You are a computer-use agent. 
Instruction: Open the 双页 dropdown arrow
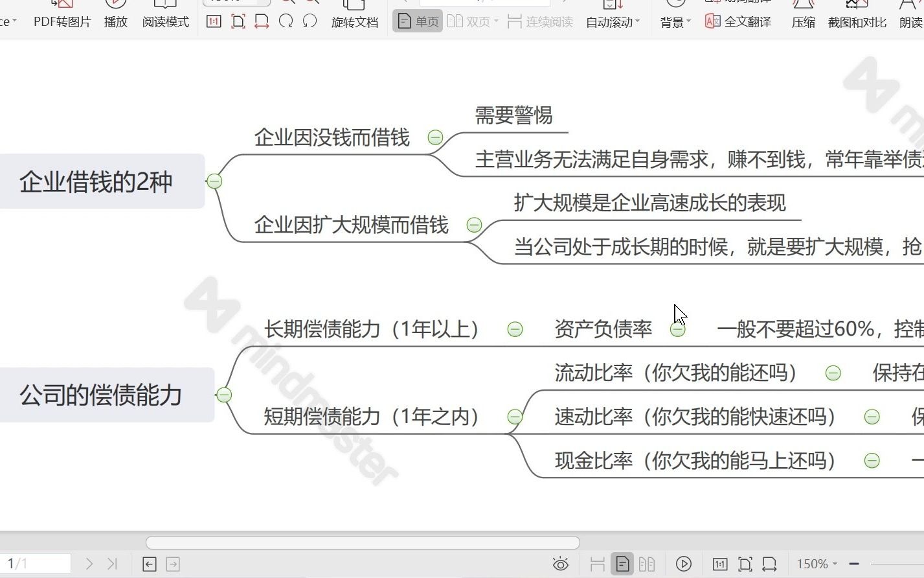497,21
